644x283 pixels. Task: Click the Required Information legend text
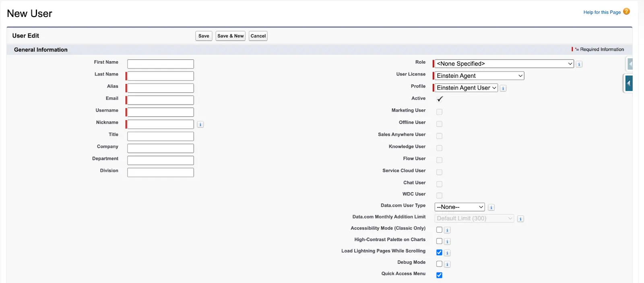point(602,49)
